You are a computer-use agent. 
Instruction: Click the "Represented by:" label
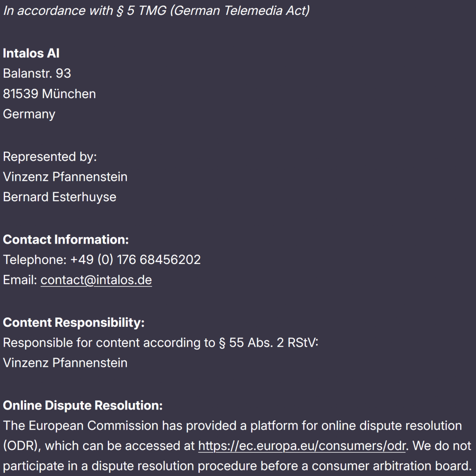(50, 157)
